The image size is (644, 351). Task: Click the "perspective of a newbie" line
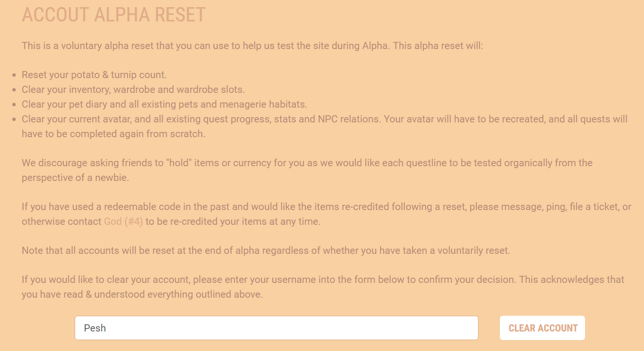tap(75, 178)
